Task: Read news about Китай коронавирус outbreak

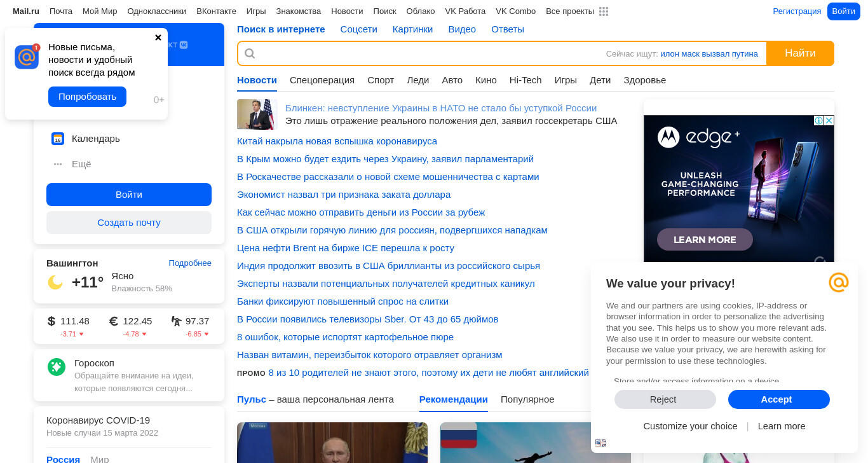Action: [x=337, y=141]
